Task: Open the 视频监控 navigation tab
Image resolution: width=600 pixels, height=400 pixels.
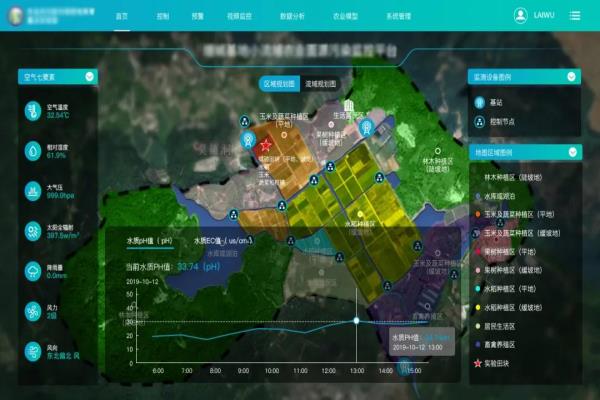Action: coord(239,16)
